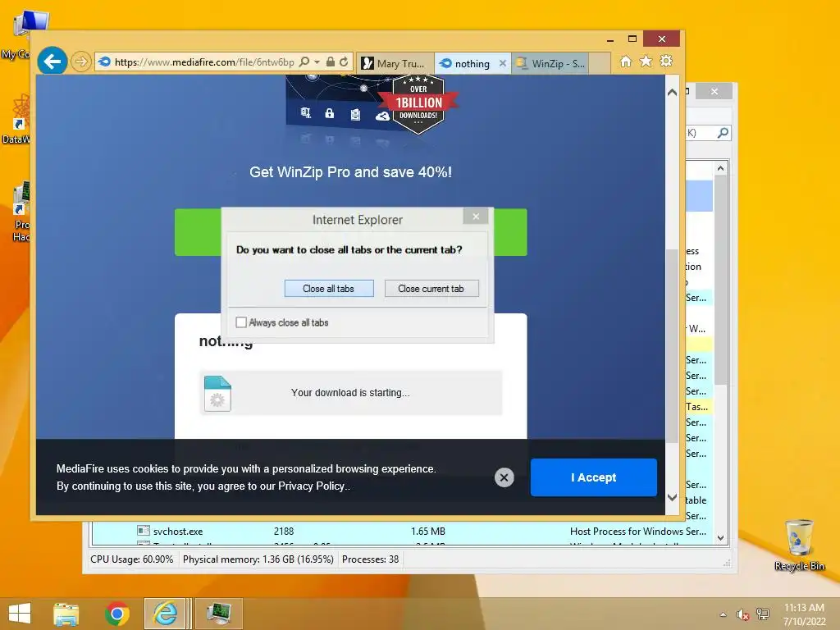Open the Recycle Bin desktop icon
Screen dimensions: 840x630
pos(799,545)
